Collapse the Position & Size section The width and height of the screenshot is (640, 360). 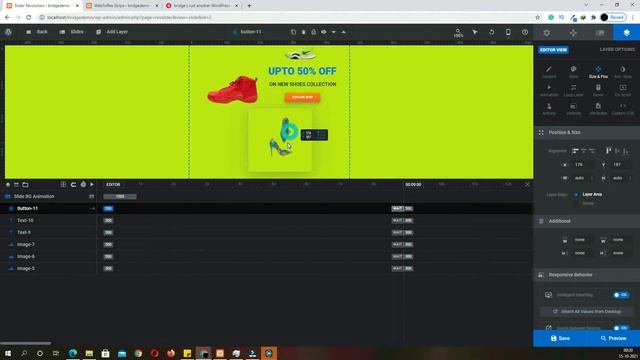(x=587, y=132)
